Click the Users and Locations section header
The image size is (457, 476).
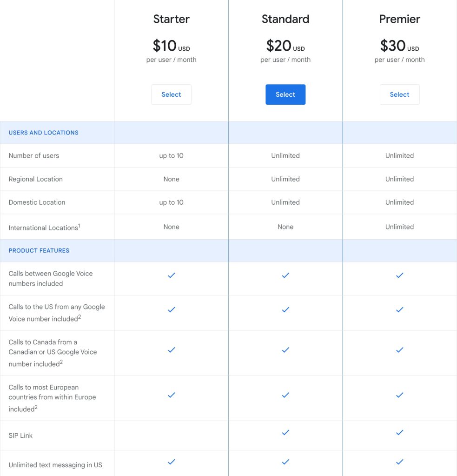tap(44, 133)
